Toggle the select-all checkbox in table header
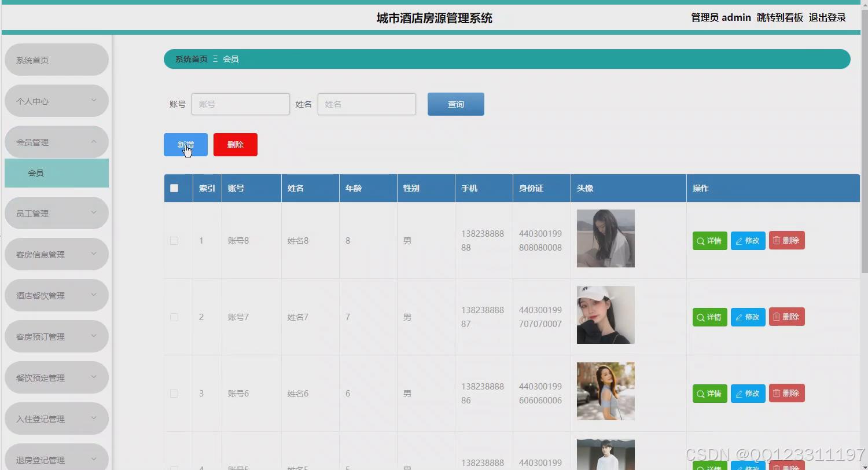The height and width of the screenshot is (470, 868). [174, 188]
